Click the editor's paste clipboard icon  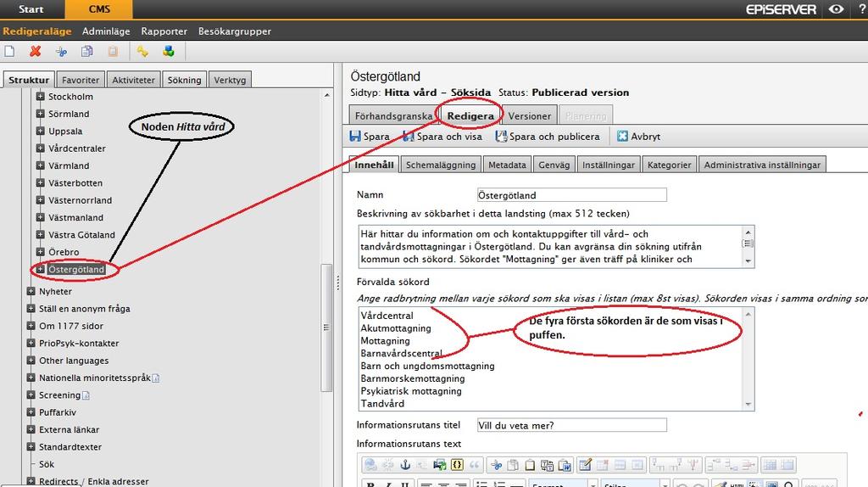pyautogui.click(x=530, y=465)
